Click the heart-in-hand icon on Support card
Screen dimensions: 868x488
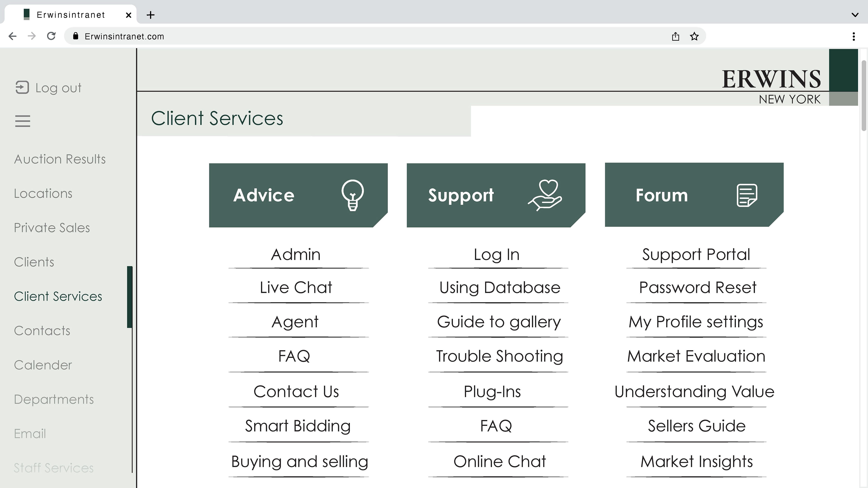[x=545, y=195]
